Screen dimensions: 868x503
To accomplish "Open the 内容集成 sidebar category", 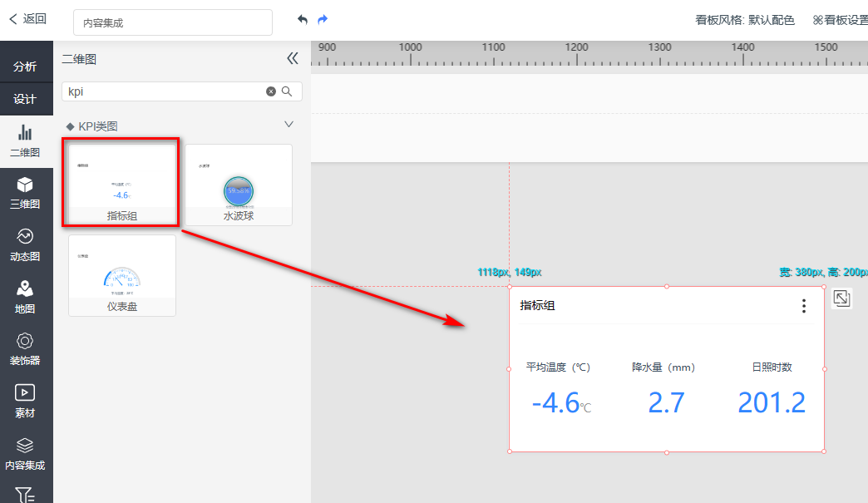I will 25,454.
